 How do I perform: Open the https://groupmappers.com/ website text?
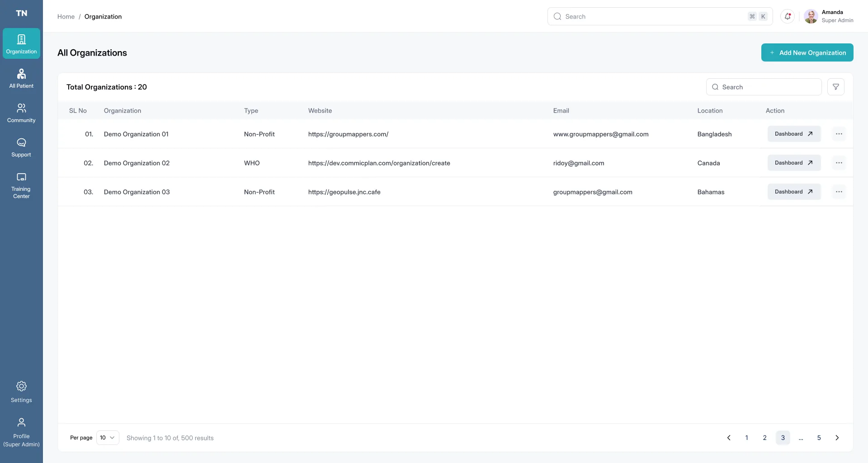(349, 134)
